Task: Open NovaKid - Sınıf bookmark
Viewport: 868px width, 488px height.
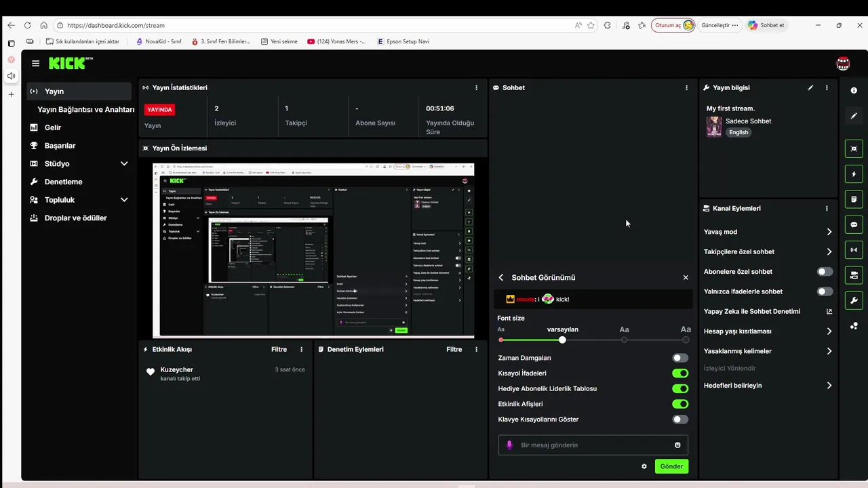Action: (x=158, y=41)
